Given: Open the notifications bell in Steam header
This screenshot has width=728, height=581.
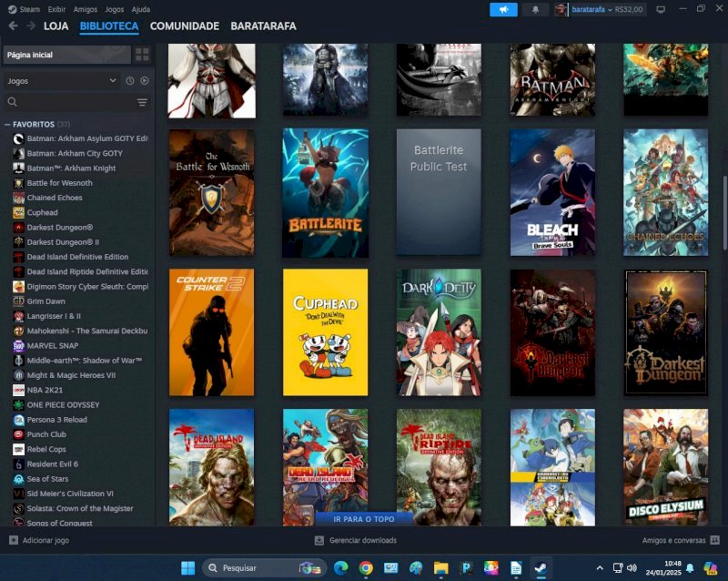Looking at the screenshot, I should coord(535,9).
